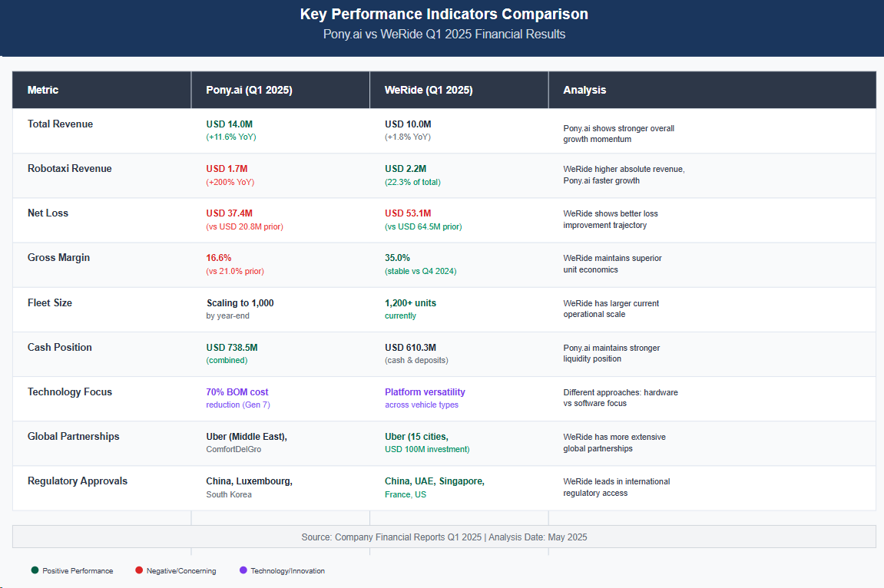Screen dimensions: 884x588
Task: Select the "Total Revenue" row label
Action: click(x=61, y=124)
